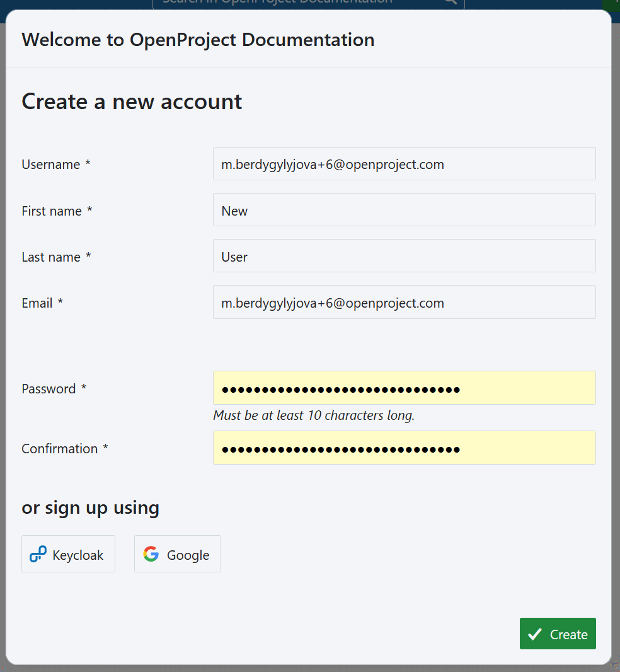Click the Last name field showing User
Screen dimensions: 620x672
[x=404, y=255]
